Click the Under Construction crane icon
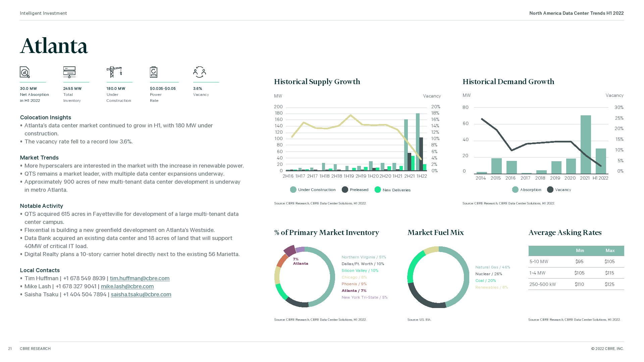The image size is (644, 362). click(x=114, y=72)
